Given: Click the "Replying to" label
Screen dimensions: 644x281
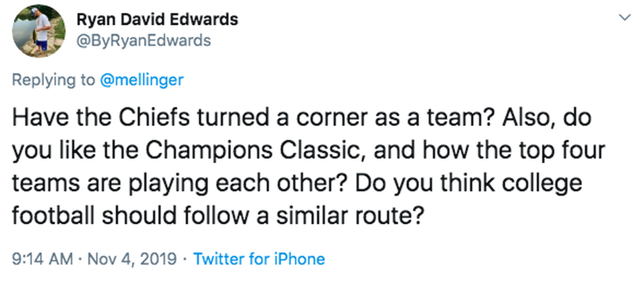Looking at the screenshot, I should pos(54,80).
